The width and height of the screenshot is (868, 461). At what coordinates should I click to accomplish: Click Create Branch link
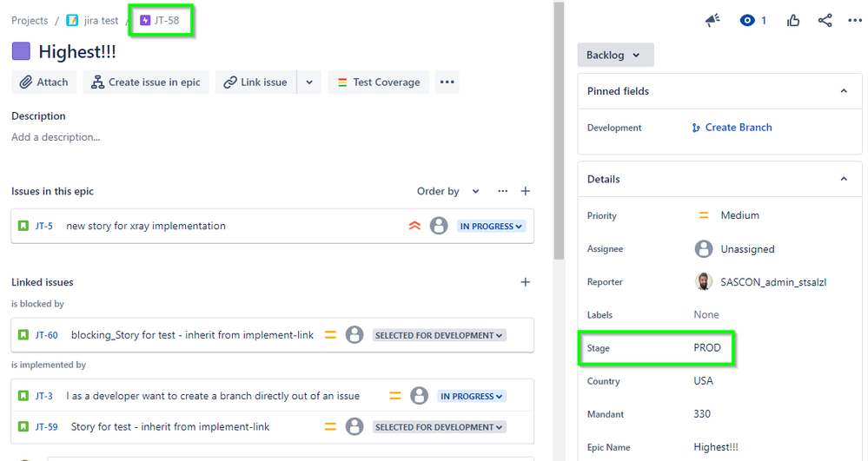[x=732, y=128]
